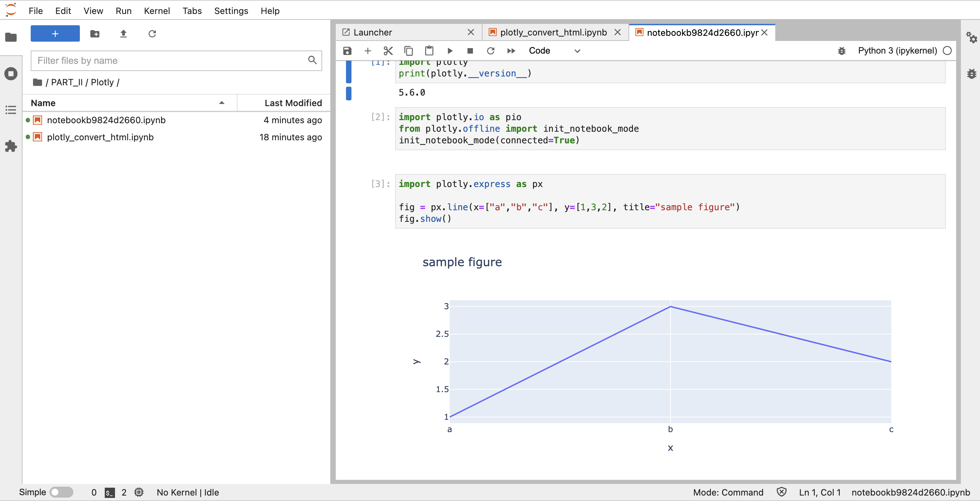Select plotly_convert_html.ipynb in file list

click(x=176, y=137)
